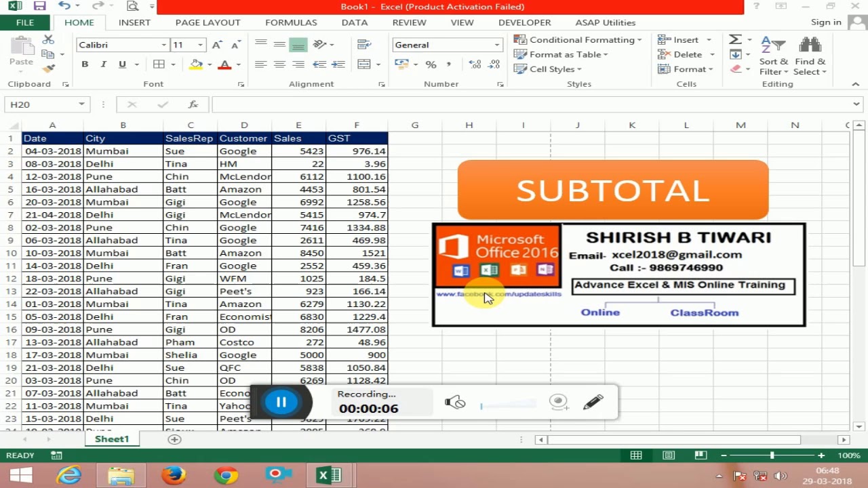Select the Format Painter brush
The height and width of the screenshot is (488, 868).
(48, 68)
